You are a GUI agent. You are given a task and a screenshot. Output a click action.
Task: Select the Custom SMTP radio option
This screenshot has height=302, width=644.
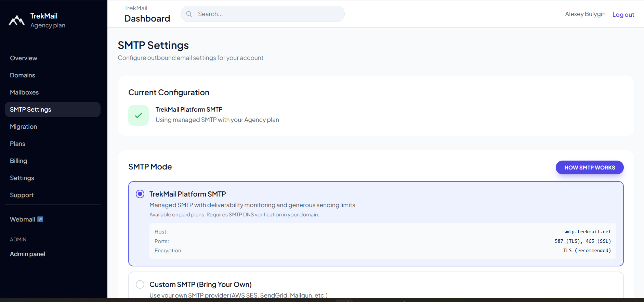click(x=140, y=285)
